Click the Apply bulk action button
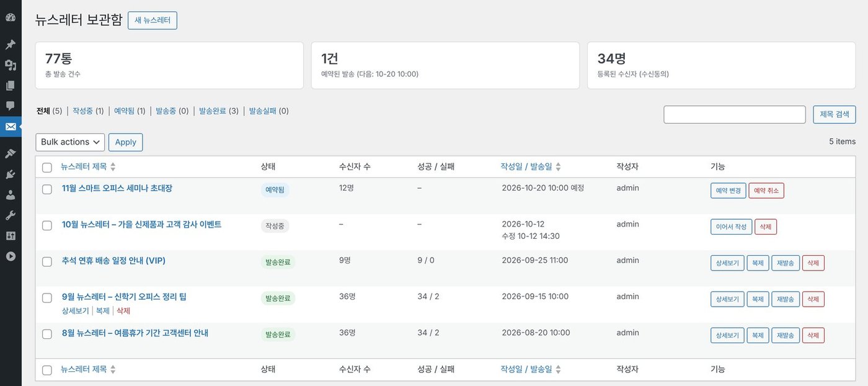Image resolution: width=868 pixels, height=386 pixels. [126, 142]
